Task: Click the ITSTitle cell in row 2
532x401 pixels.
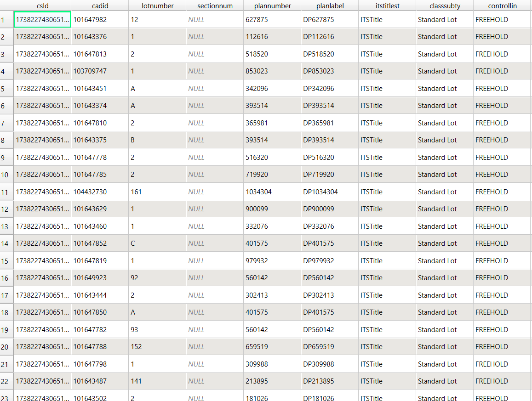Action: [x=388, y=37]
